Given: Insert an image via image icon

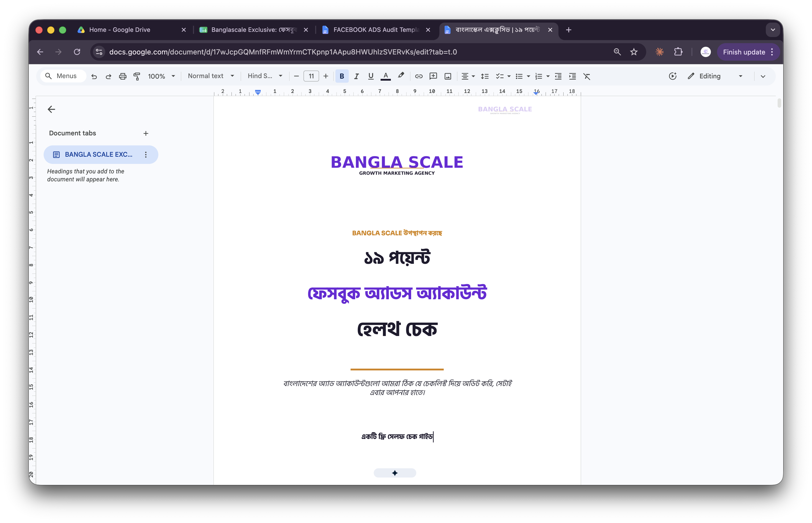Looking at the screenshot, I should 448,76.
